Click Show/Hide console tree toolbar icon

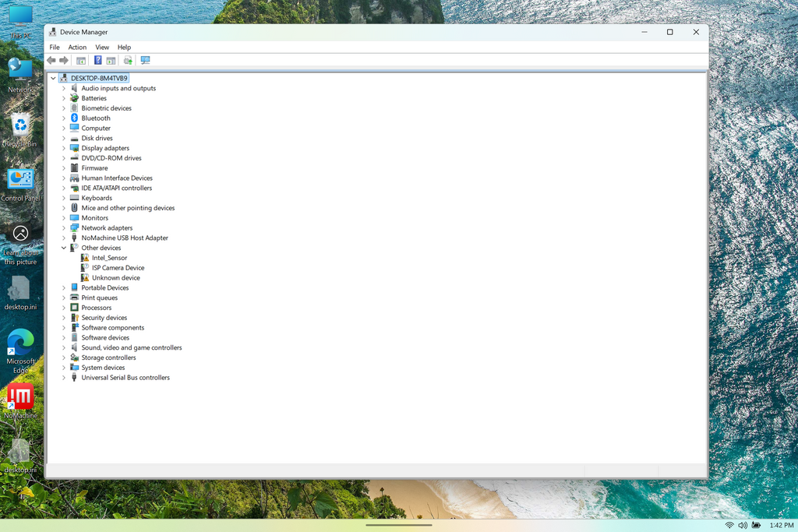(81, 61)
